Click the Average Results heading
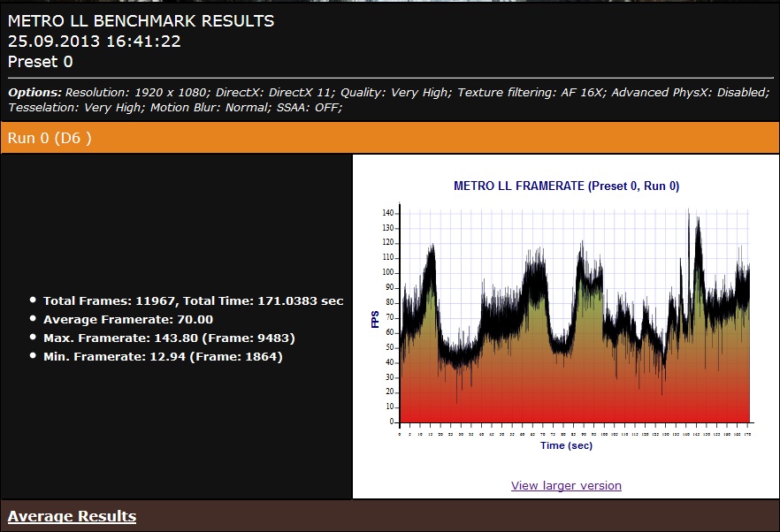The image size is (780, 532). pyautogui.click(x=73, y=517)
